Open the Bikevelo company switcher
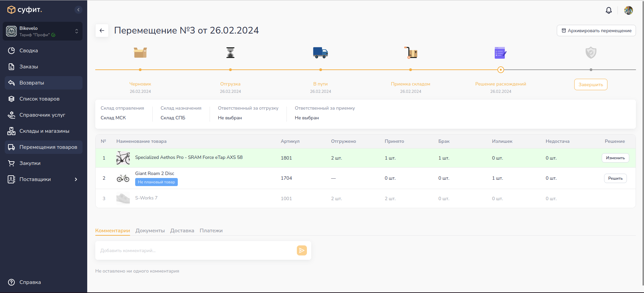 click(x=43, y=31)
